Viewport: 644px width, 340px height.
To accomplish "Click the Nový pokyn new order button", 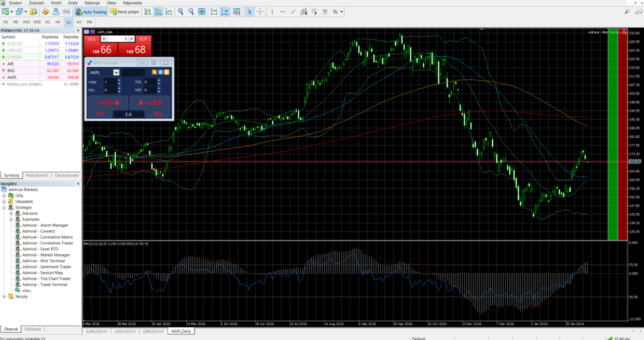I will tap(124, 12).
